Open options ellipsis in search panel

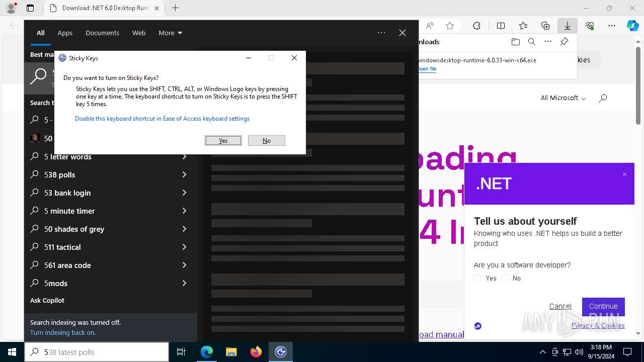(381, 33)
